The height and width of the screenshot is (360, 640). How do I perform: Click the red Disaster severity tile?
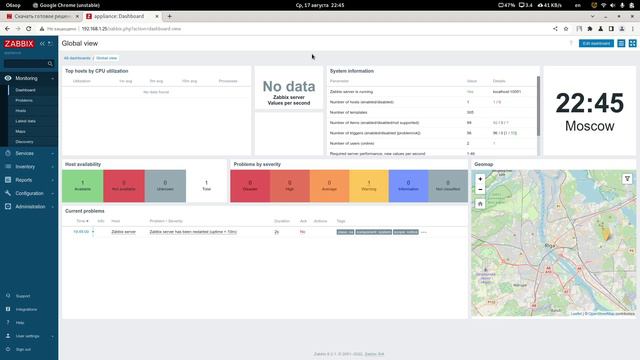point(250,186)
